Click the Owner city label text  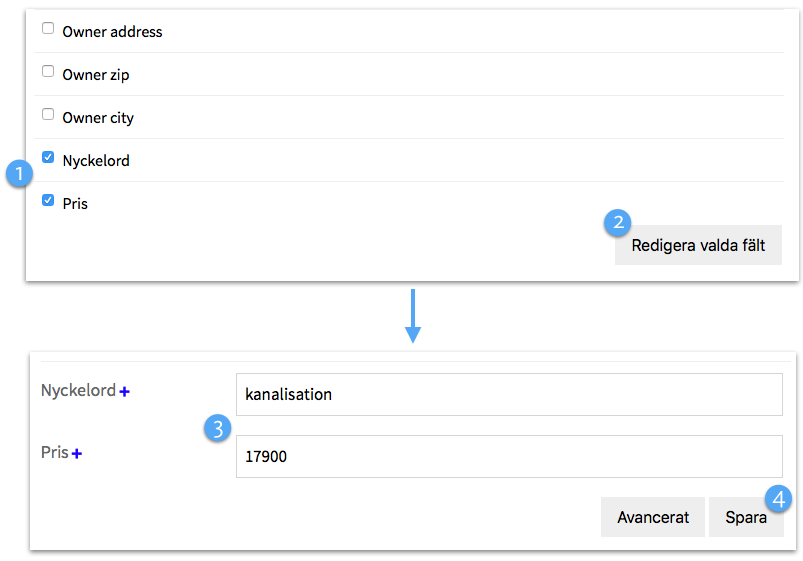tap(98, 118)
